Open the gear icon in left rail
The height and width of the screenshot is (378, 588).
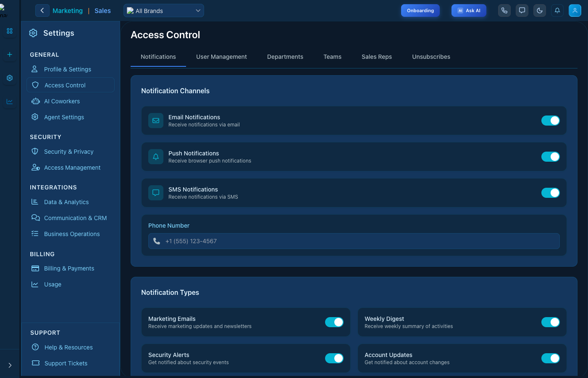tap(10, 78)
